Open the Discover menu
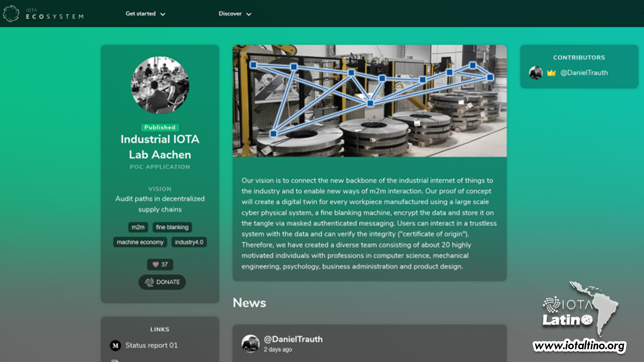Screen dimensions: 644x362 click(230, 14)
